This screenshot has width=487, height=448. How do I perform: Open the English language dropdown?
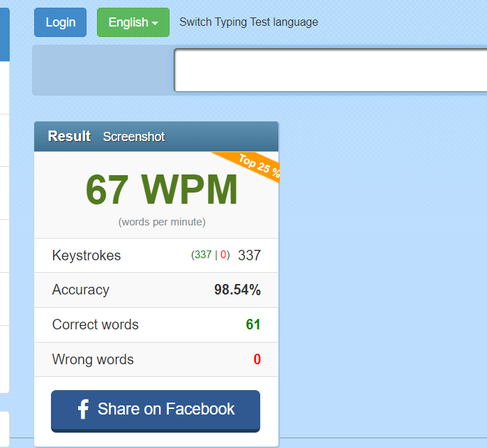click(x=133, y=22)
